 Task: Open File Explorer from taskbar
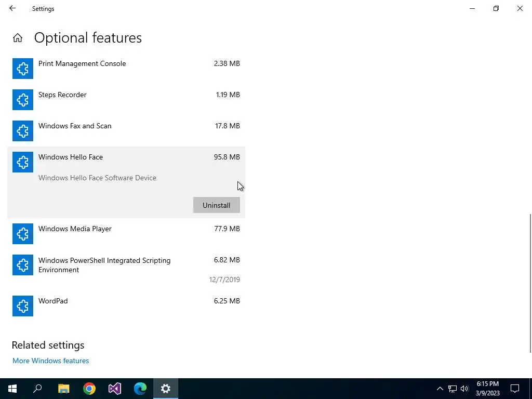[x=63, y=389]
